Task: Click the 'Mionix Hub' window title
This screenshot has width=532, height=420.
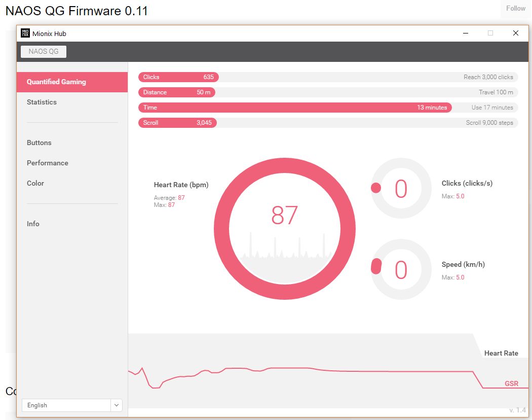Action: click(49, 33)
